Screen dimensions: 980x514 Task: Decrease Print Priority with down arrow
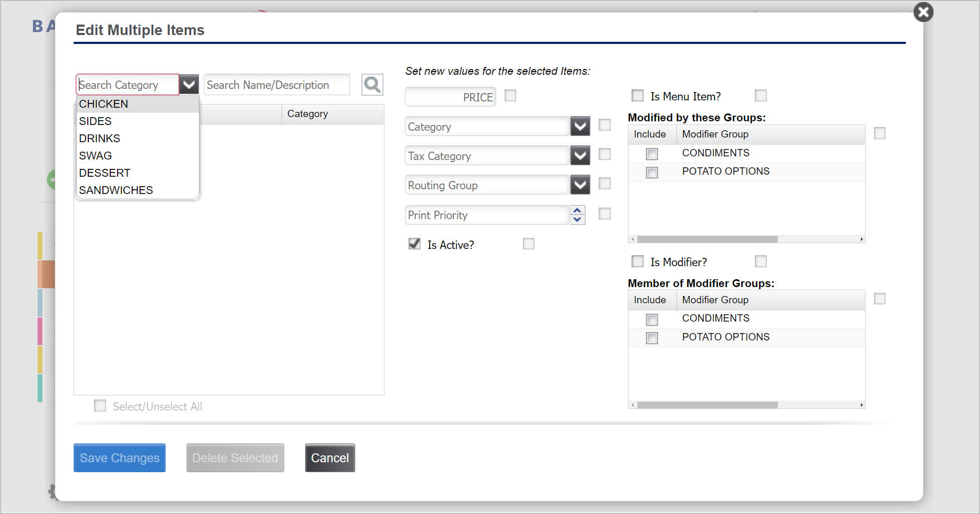(x=577, y=220)
